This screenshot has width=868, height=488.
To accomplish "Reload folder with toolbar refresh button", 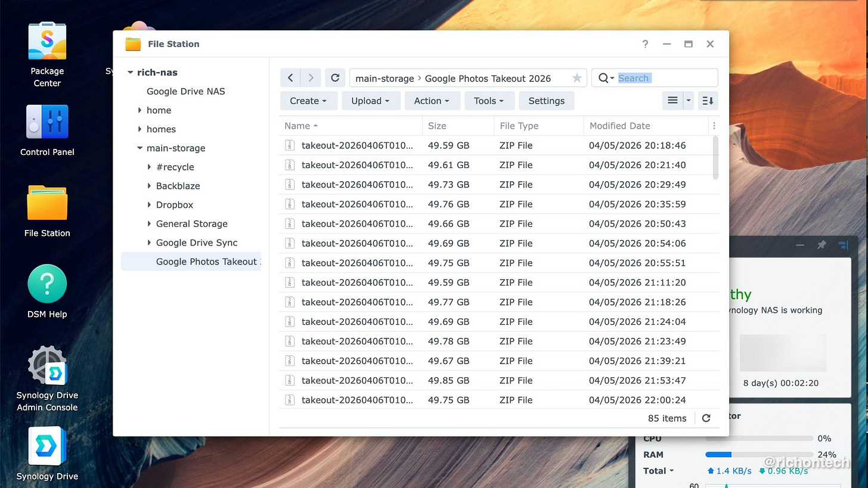I will click(335, 78).
